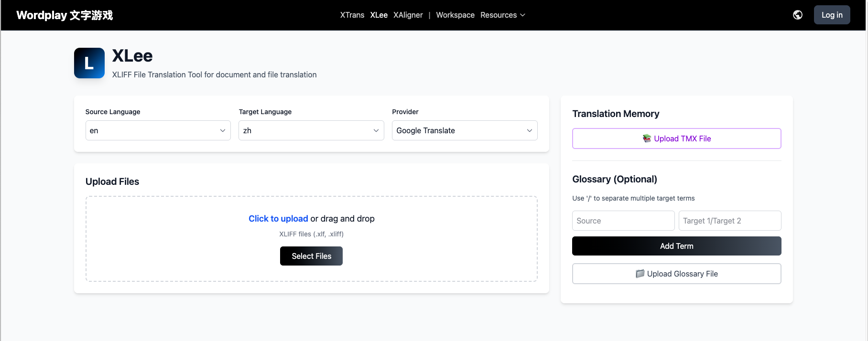This screenshot has height=341, width=868.
Task: Click the Target 1/Target 2 input field
Action: point(729,220)
